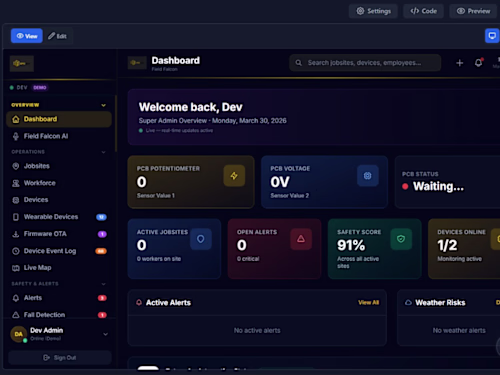Image resolution: width=500 pixels, height=375 pixels.
Task: Click the Field Falcon AI microphone icon
Action: pos(16,136)
